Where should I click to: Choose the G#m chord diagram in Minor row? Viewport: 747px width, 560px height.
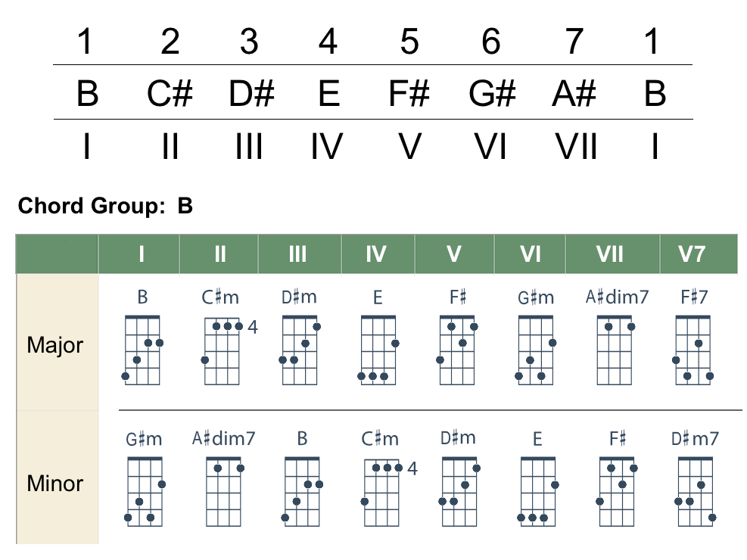pos(144,492)
